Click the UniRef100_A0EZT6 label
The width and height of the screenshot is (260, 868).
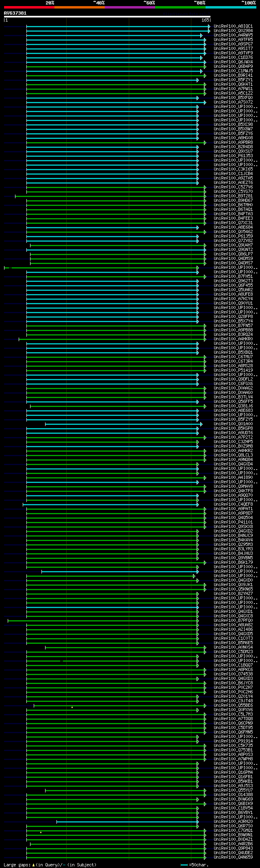(x=233, y=182)
